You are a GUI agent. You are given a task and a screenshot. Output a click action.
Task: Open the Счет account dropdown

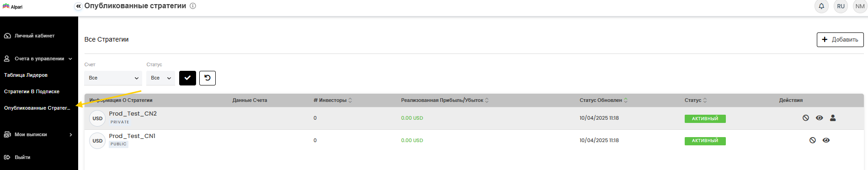(x=113, y=78)
